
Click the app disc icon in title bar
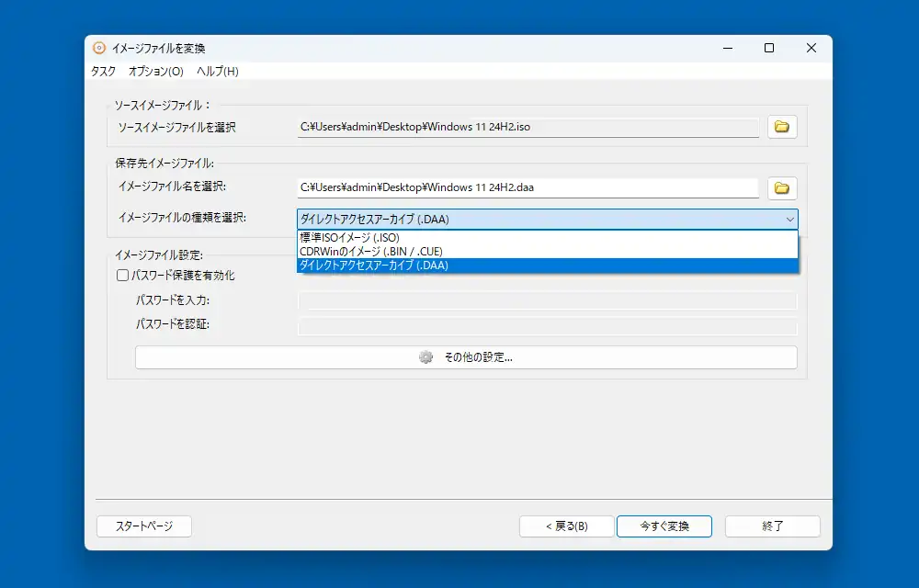(x=99, y=49)
